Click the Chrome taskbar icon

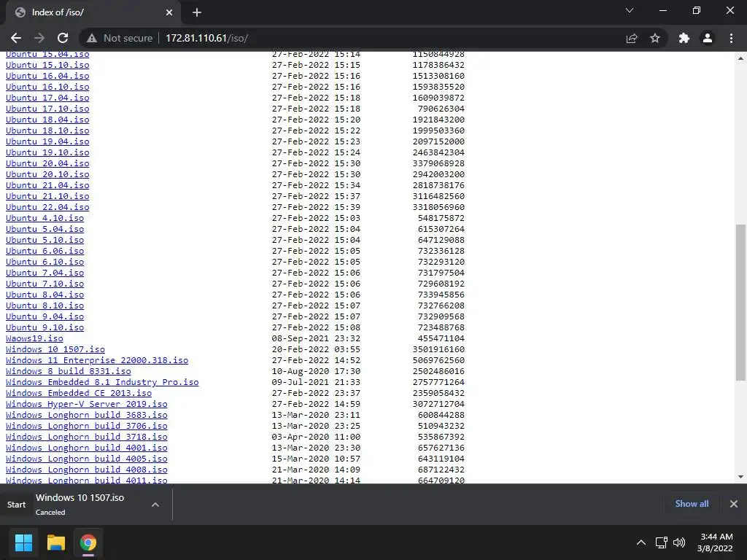[x=88, y=542]
